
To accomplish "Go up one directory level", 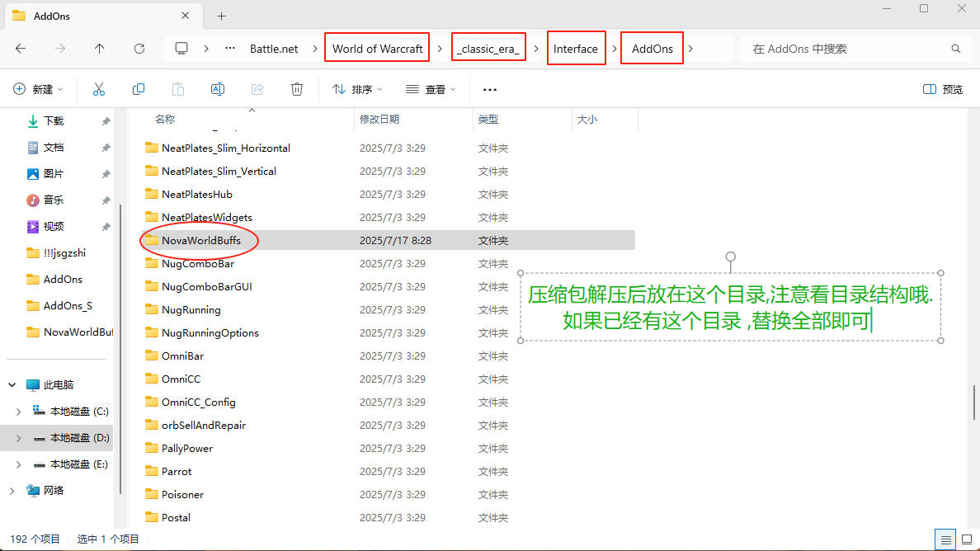I will pos(100,49).
